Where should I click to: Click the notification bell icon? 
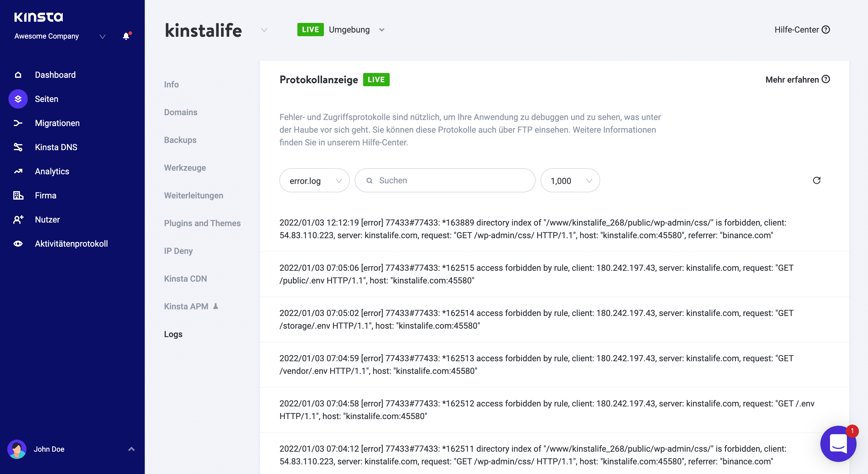point(126,36)
